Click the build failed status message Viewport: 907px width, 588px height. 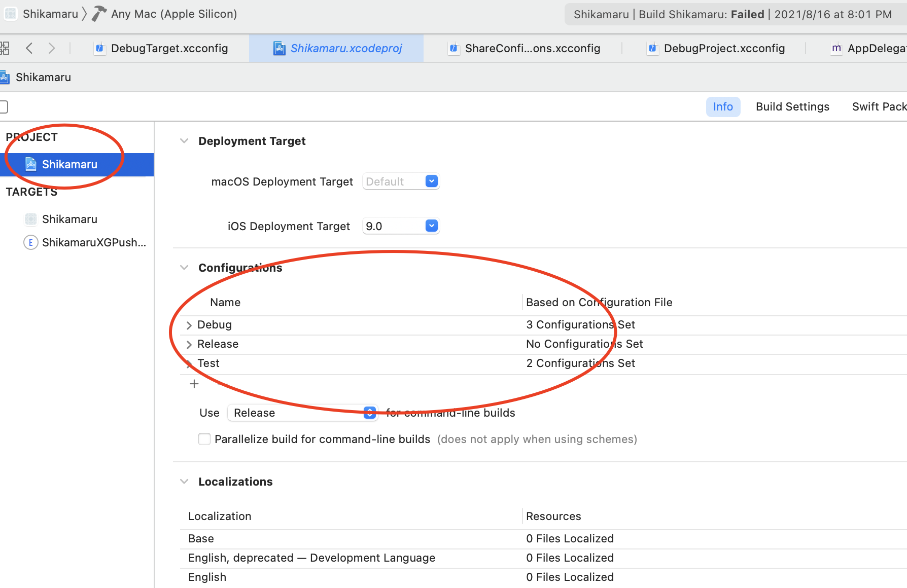(x=732, y=14)
